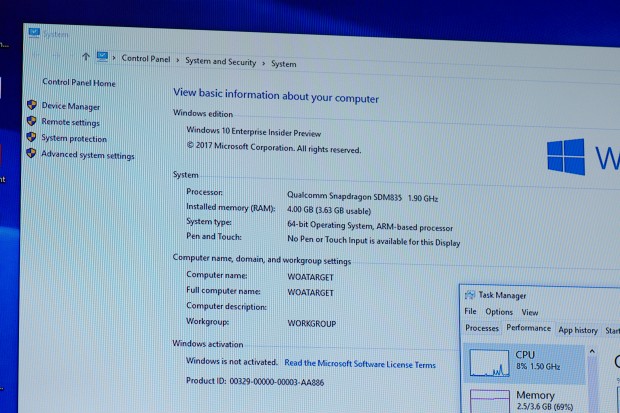The image size is (620, 413).
Task: Go to Control Panel Home
Action: pyautogui.click(x=79, y=82)
